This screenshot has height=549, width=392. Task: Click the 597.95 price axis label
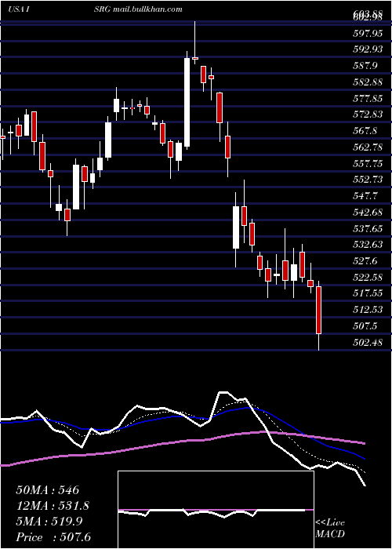coord(368,33)
